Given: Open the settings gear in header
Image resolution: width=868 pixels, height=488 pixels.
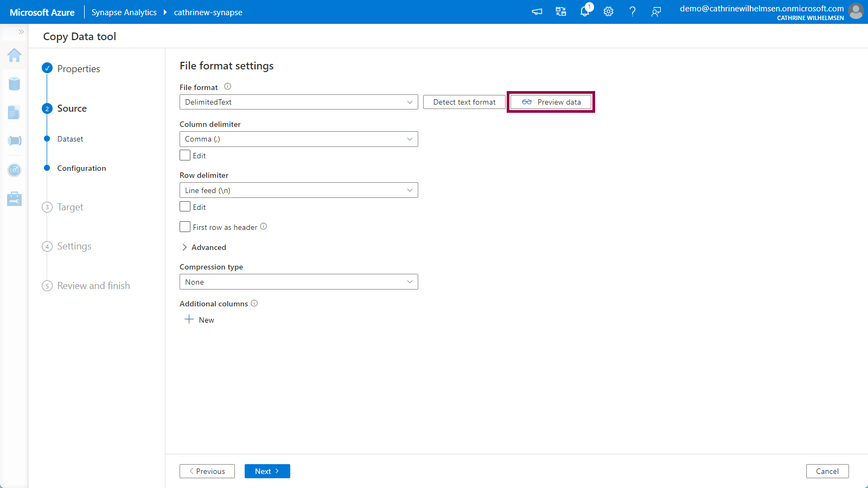Looking at the screenshot, I should point(608,11).
